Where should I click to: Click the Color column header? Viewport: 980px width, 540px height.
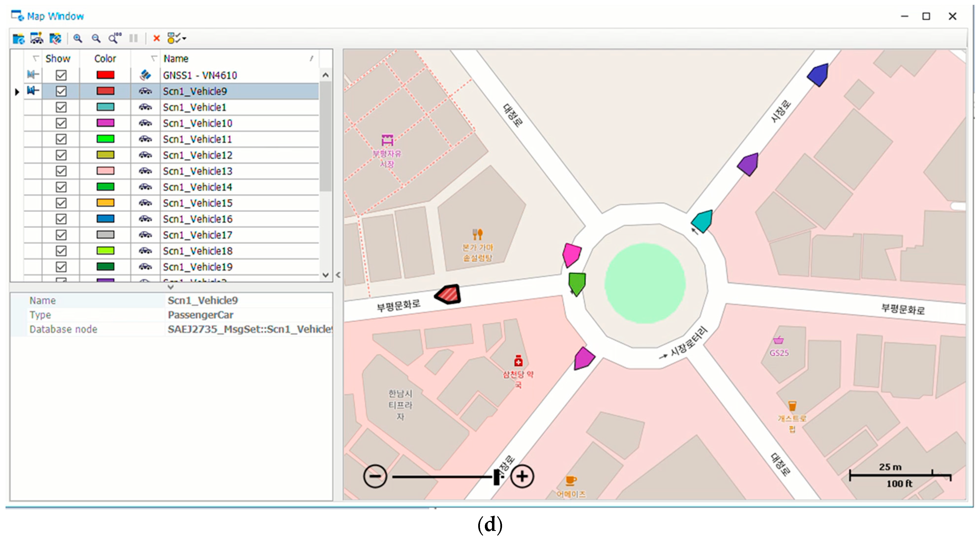click(x=105, y=58)
